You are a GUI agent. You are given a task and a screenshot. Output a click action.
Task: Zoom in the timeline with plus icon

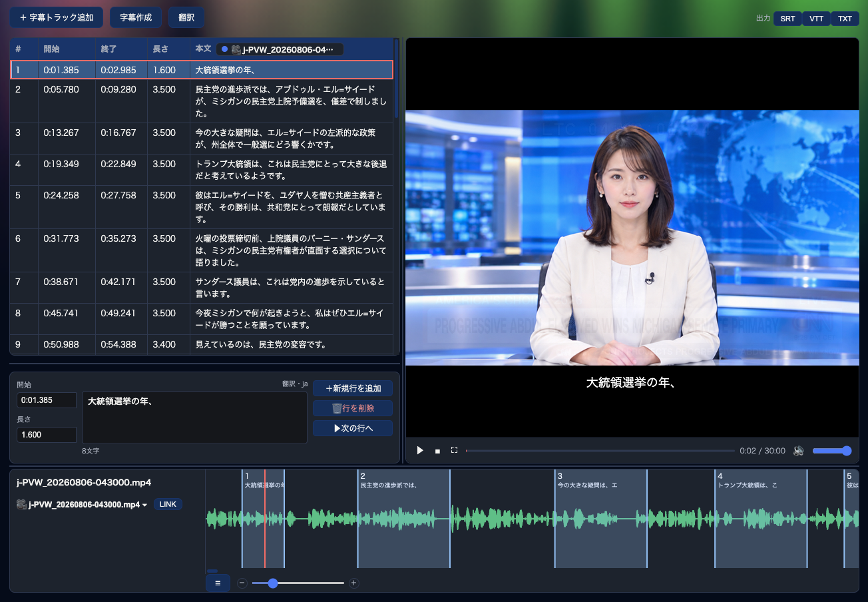(x=354, y=583)
